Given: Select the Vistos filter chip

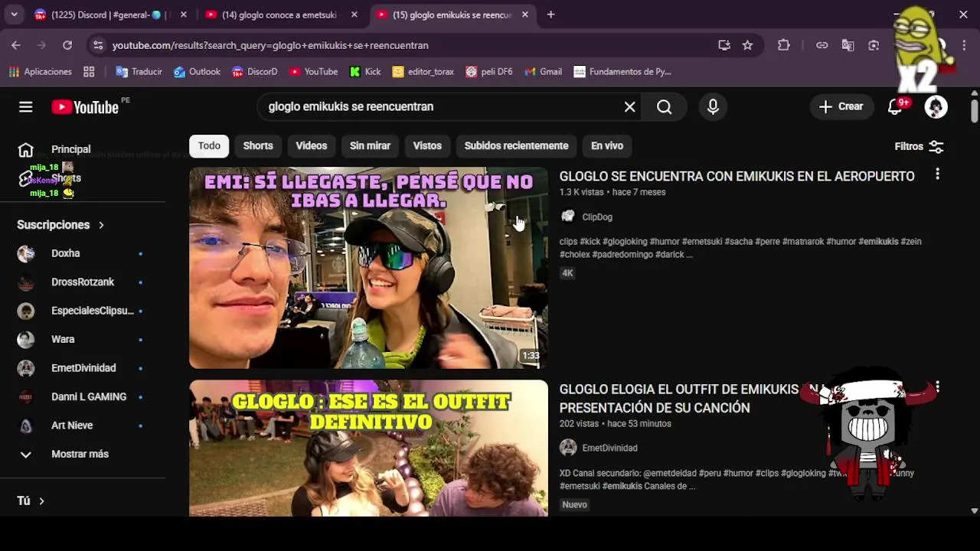Looking at the screenshot, I should pos(427,145).
